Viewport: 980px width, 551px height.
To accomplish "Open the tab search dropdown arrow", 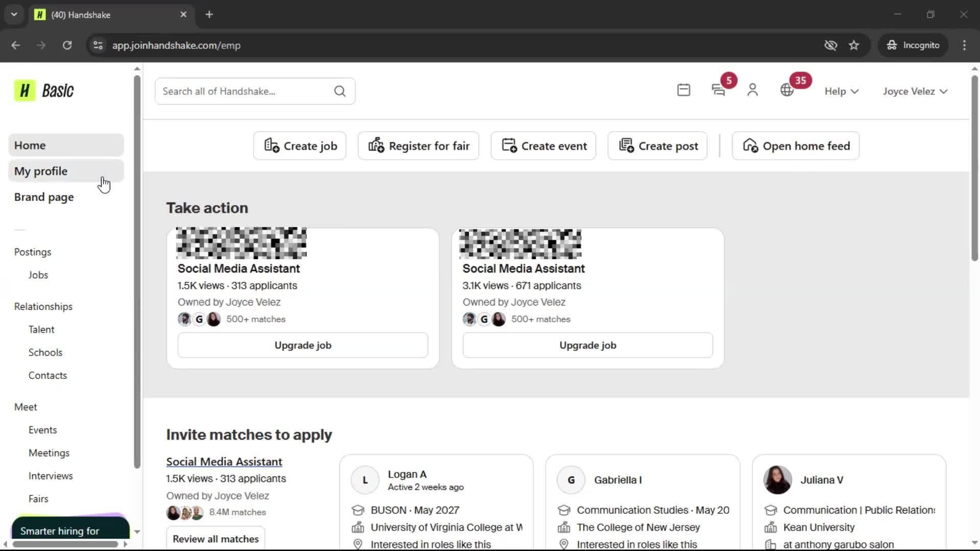I will coord(14,14).
